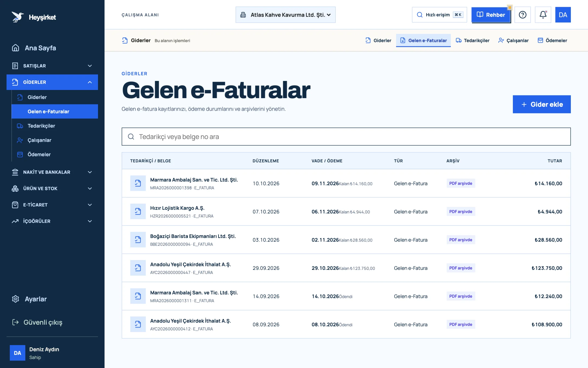Click the Heyşirket bird logo
This screenshot has width=588, height=368.
point(18,17)
